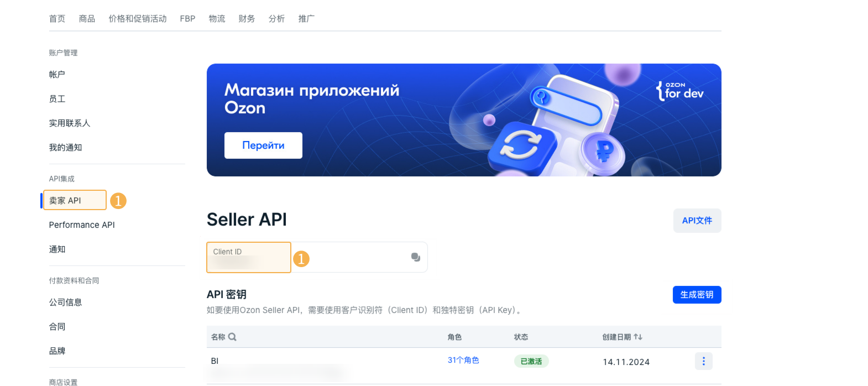The height and width of the screenshot is (386, 868).
Task: Click date 14.11.2024 cell
Action: coord(626,362)
